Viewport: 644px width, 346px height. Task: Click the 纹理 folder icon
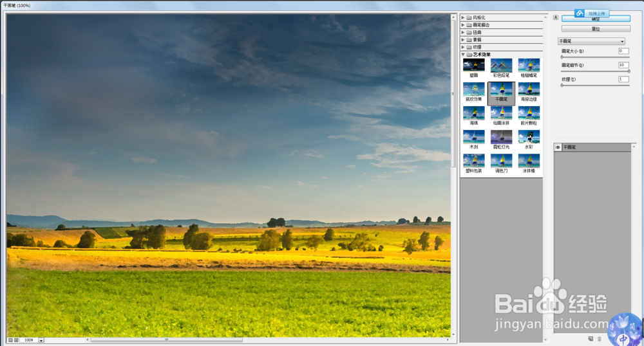coord(469,47)
